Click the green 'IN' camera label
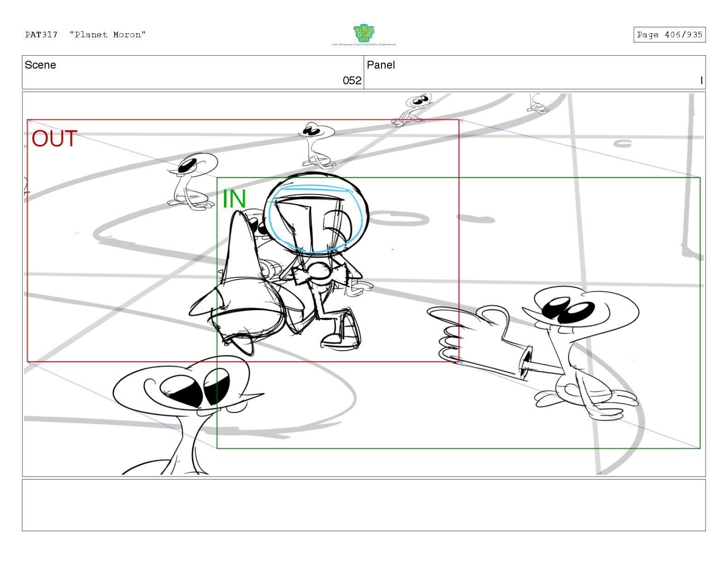This screenshot has height=564, width=728. [x=234, y=199]
